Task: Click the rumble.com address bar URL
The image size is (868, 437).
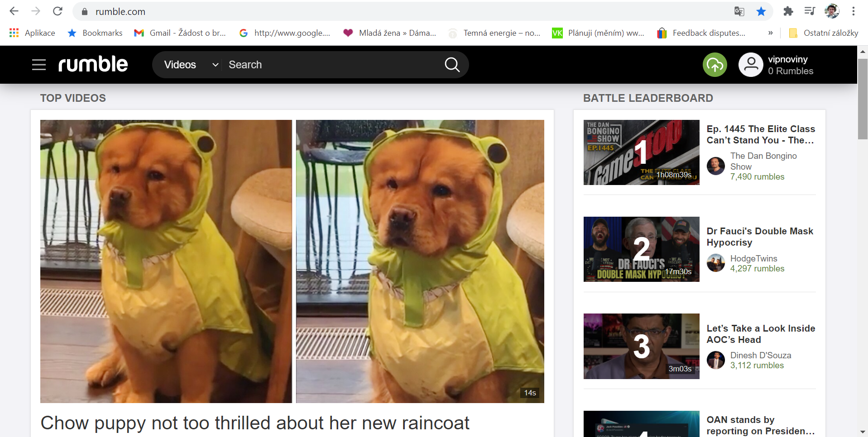Action: [120, 12]
